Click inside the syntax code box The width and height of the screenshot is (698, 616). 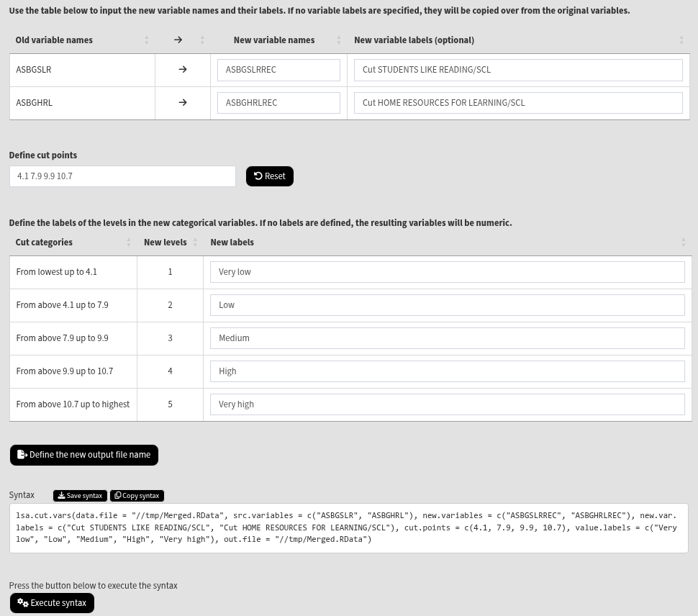tap(348, 528)
